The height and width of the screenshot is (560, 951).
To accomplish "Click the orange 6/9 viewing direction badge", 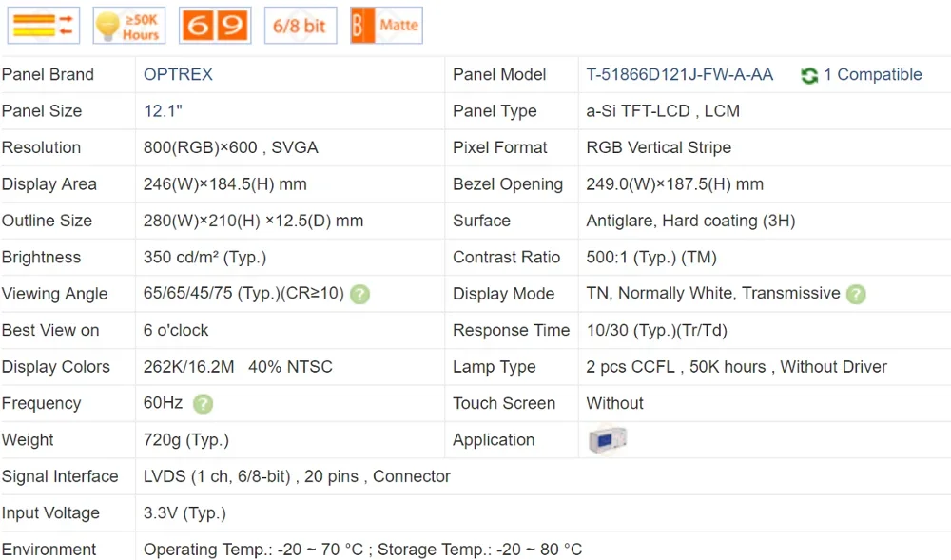I will pyautogui.click(x=215, y=25).
